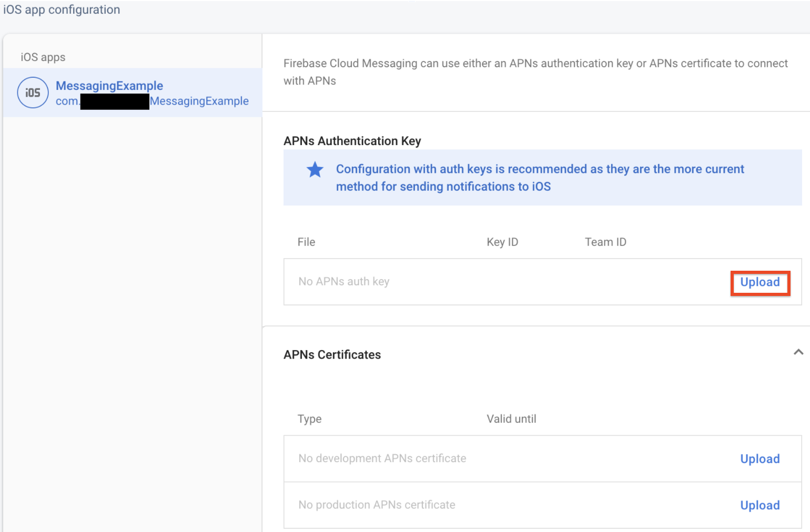Click the Key ID column header
This screenshot has height=532, width=810.
502,242
